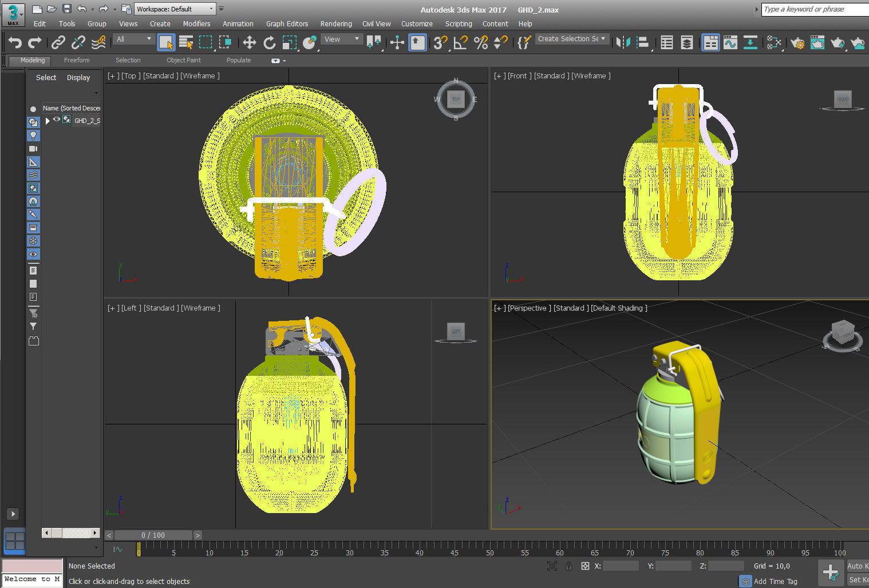Image resolution: width=869 pixels, height=588 pixels.
Task: Click the Use Pivot Point Center icon
Action: [373, 42]
